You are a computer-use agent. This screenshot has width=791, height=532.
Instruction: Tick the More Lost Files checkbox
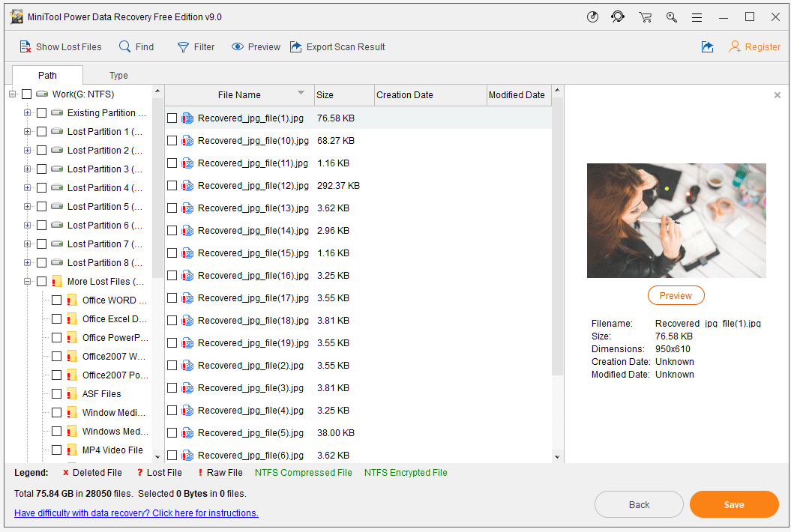tap(42, 282)
